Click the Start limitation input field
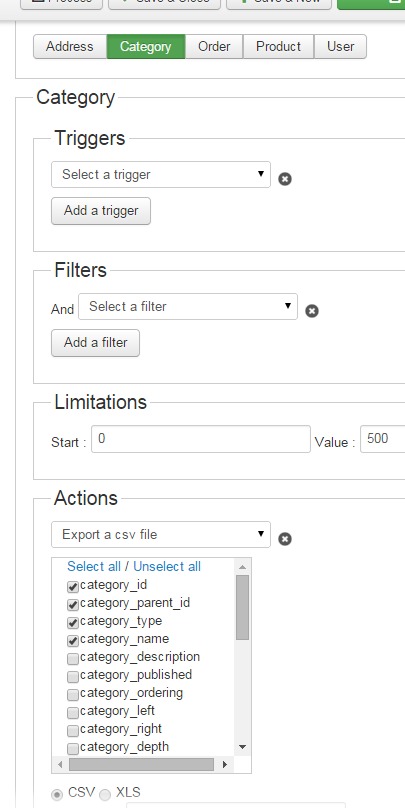 [x=201, y=439]
